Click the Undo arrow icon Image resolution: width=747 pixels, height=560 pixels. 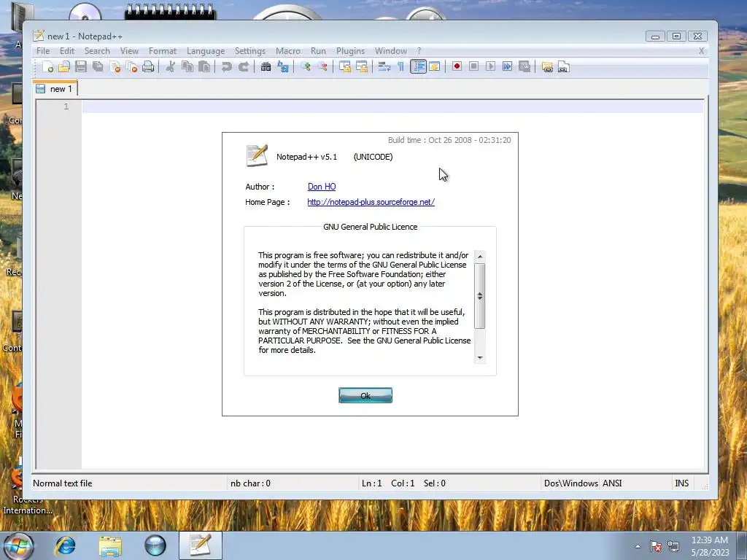(x=226, y=66)
